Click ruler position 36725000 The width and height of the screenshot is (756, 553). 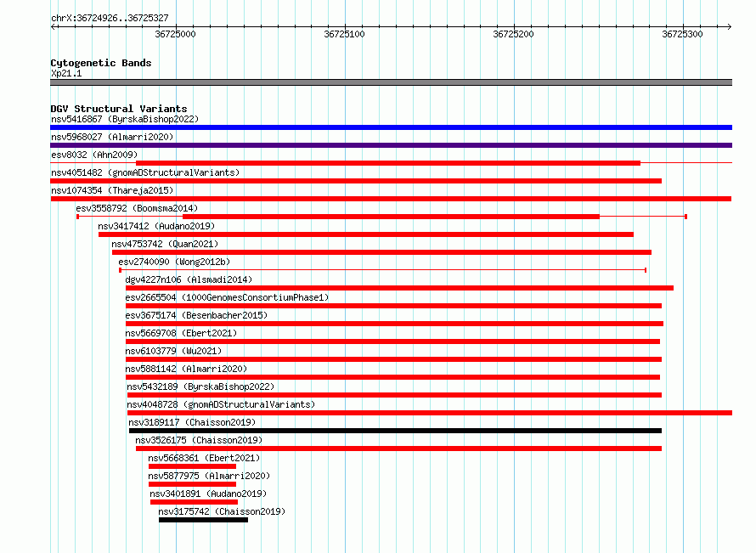[x=176, y=34]
